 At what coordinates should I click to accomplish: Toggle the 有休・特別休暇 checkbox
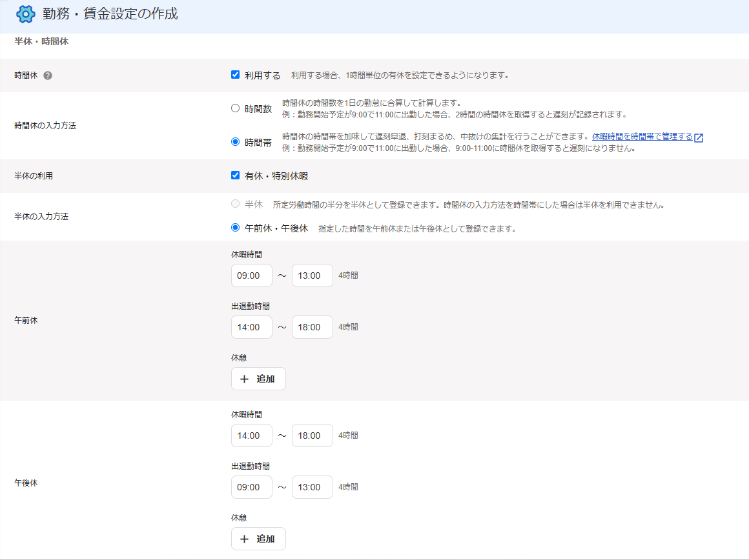[235, 175]
